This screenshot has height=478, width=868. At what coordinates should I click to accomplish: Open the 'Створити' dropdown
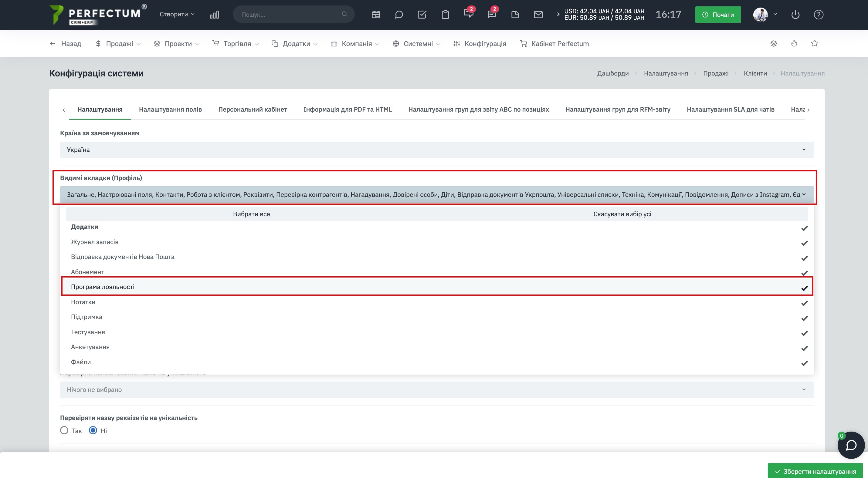177,14
